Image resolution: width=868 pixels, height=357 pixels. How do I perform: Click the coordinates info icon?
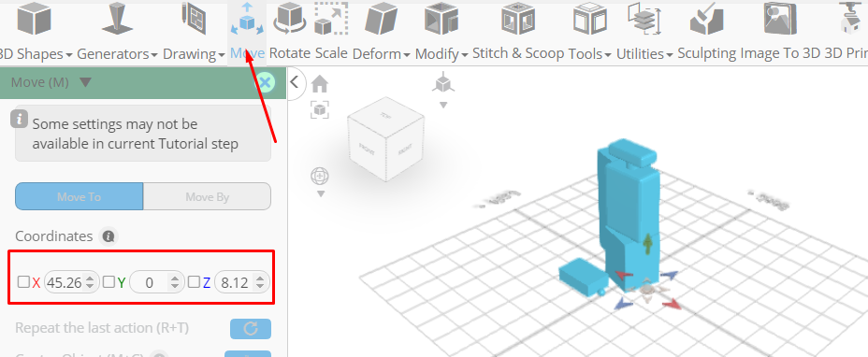pyautogui.click(x=108, y=236)
